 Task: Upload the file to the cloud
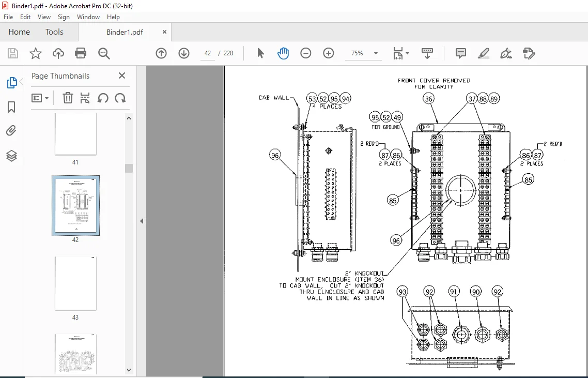coord(58,53)
